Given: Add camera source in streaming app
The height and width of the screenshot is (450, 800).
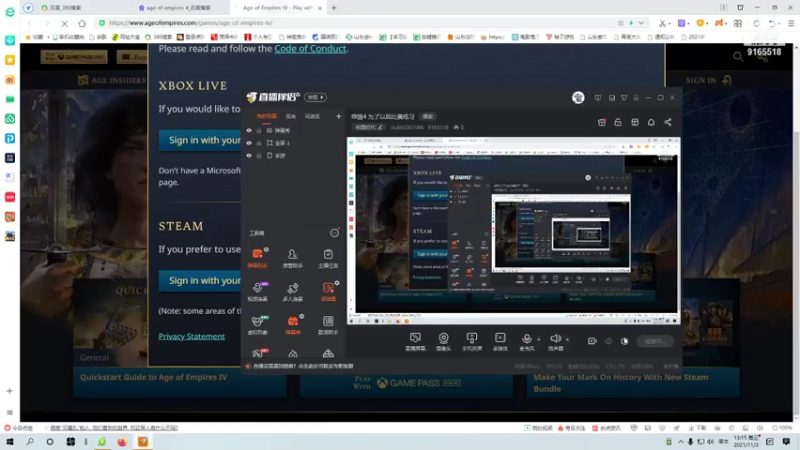Looking at the screenshot, I should pyautogui.click(x=443, y=341).
